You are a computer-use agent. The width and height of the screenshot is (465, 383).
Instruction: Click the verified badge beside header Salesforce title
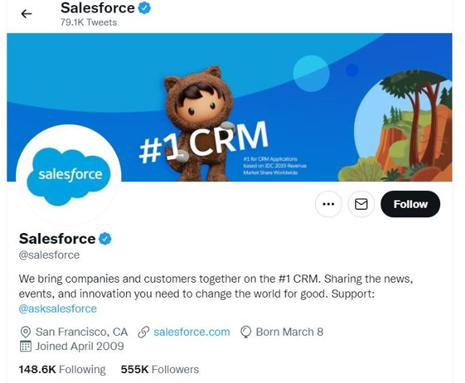tap(144, 8)
